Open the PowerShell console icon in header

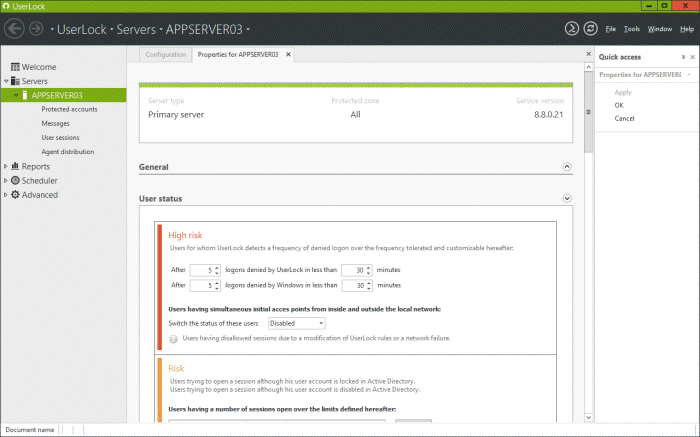pyautogui.click(x=571, y=29)
